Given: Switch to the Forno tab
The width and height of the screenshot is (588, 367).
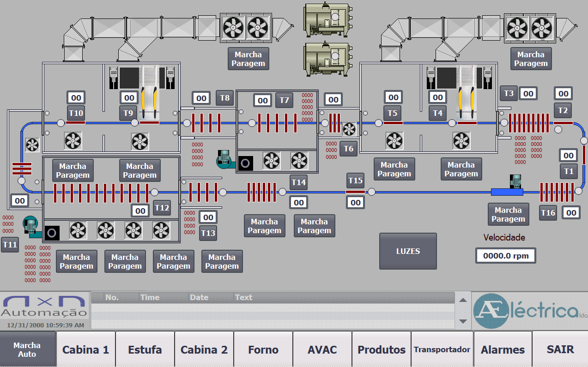Looking at the screenshot, I should pos(263,349).
